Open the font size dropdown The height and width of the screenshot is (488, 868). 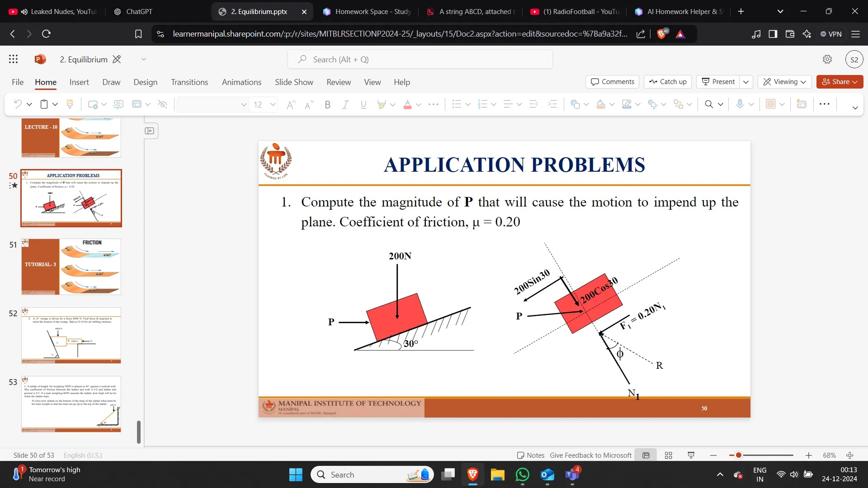click(x=273, y=104)
